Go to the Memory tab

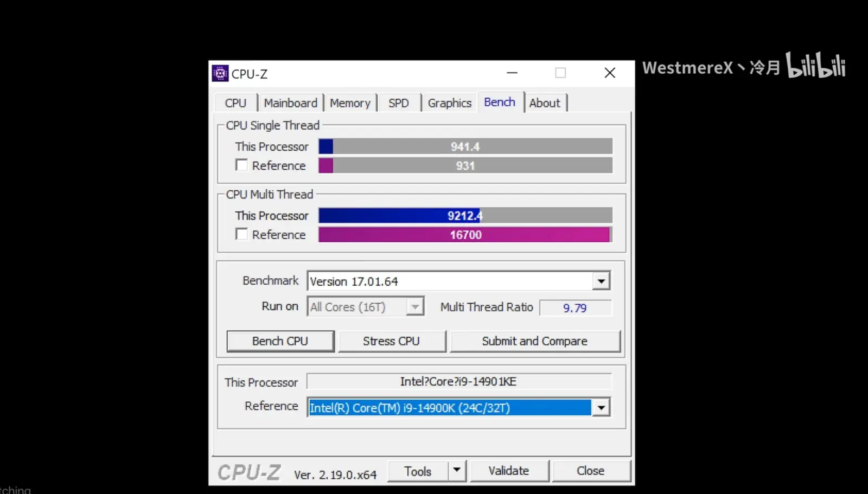(x=350, y=103)
